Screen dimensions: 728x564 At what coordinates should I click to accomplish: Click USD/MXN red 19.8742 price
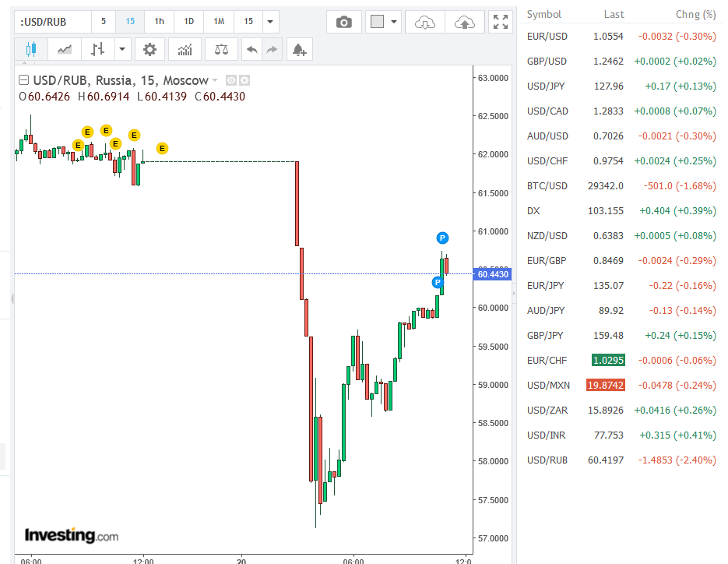[x=606, y=385]
